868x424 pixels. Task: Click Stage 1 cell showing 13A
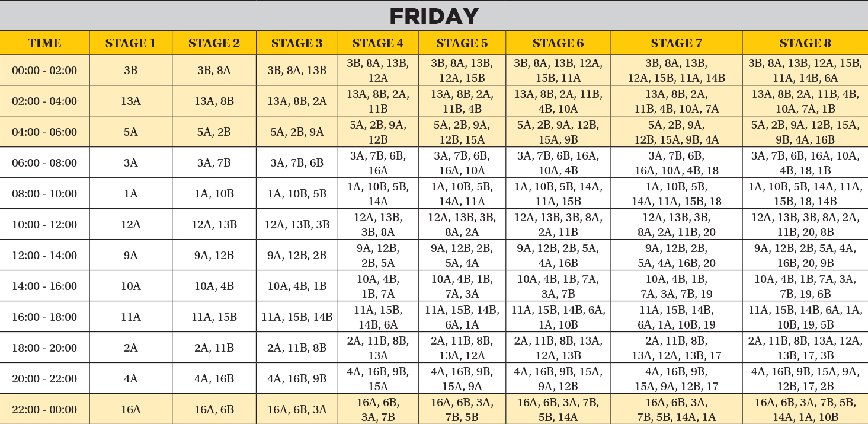130,101
